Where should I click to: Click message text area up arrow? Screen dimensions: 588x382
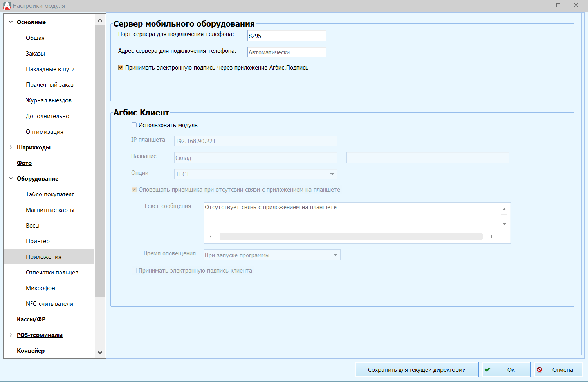coord(504,210)
